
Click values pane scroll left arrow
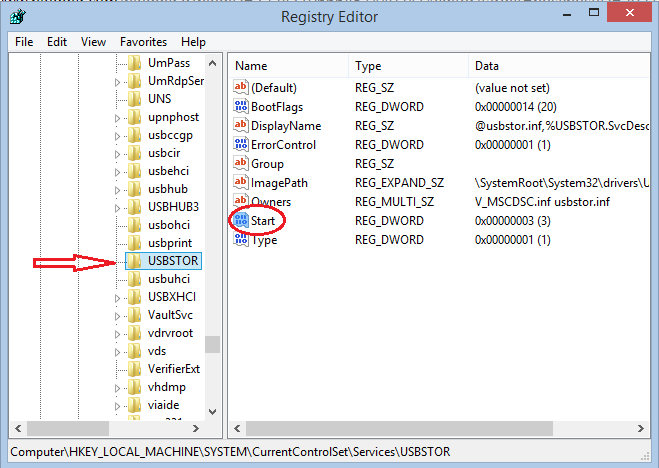[237, 429]
